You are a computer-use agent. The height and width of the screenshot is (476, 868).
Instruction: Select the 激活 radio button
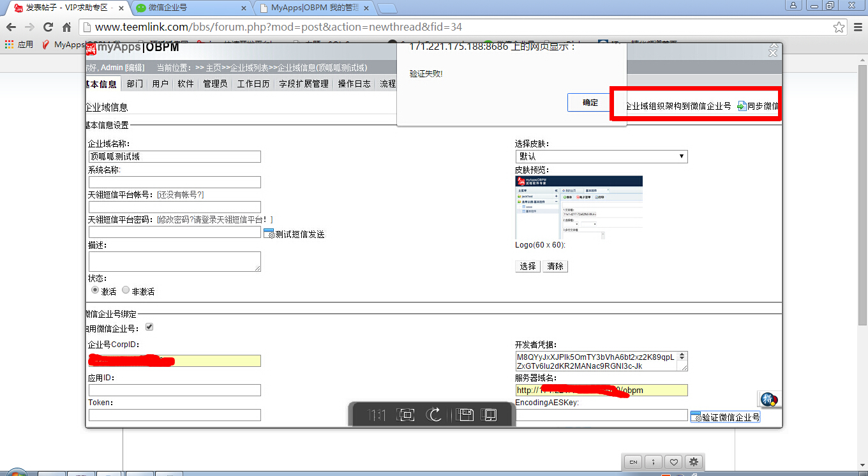click(x=95, y=290)
